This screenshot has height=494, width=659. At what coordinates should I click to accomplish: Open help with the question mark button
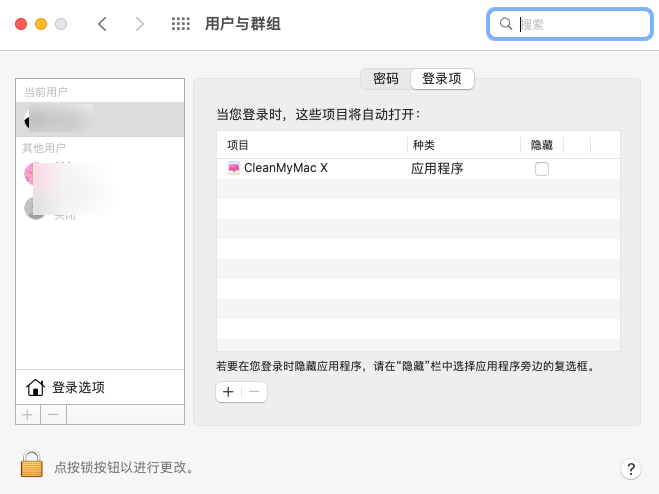pyautogui.click(x=631, y=468)
